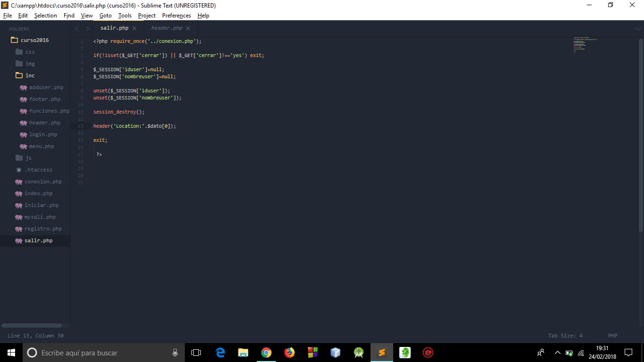Open the Preferences menu
This screenshot has height=362, width=644.
176,16
